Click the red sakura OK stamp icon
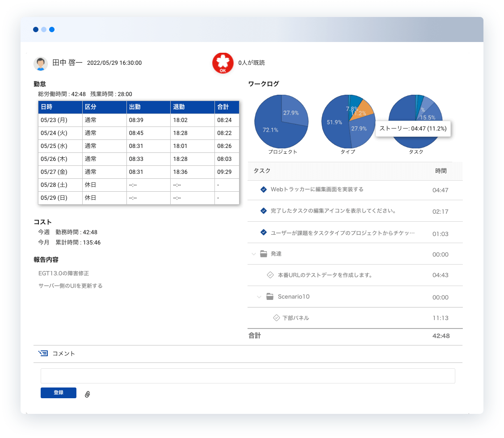This screenshot has height=438, width=504. point(223,63)
